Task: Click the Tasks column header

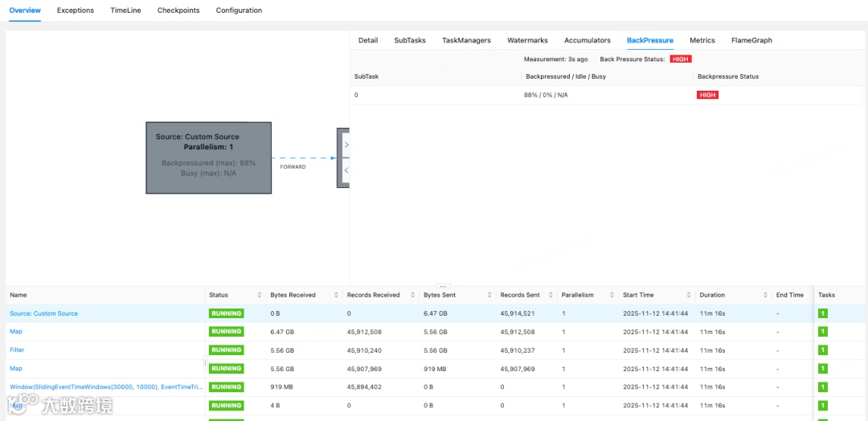Action: pyautogui.click(x=826, y=296)
